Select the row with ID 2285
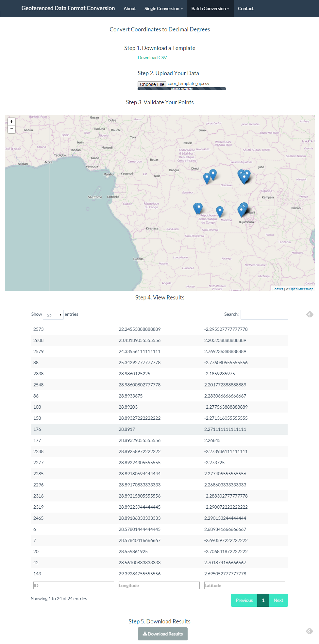Image resolution: width=319 pixels, height=644 pixels. click(x=159, y=474)
